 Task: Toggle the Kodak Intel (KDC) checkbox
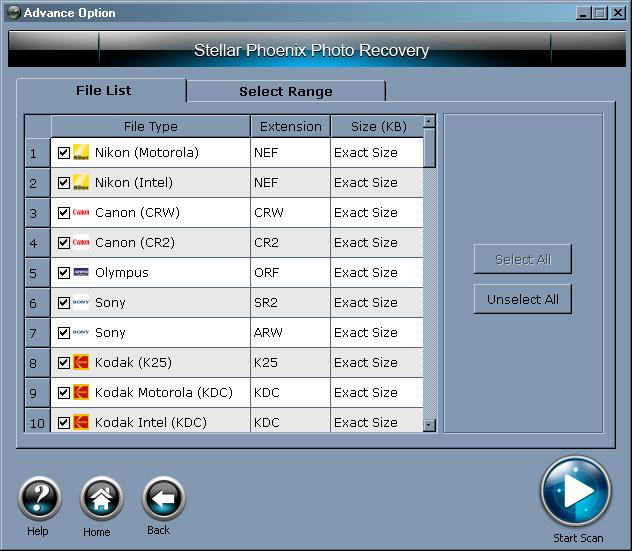[64, 423]
